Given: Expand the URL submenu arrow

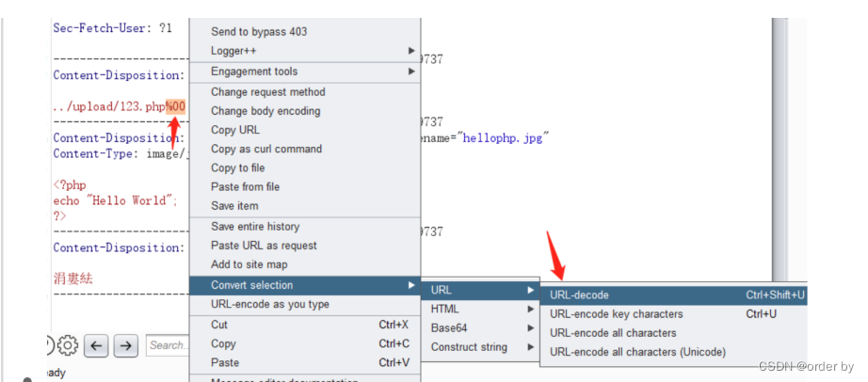Looking at the screenshot, I should [x=531, y=290].
